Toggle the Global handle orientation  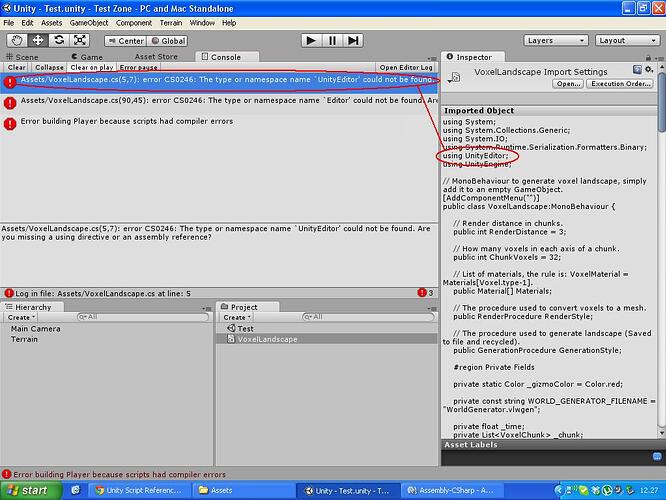(x=167, y=41)
